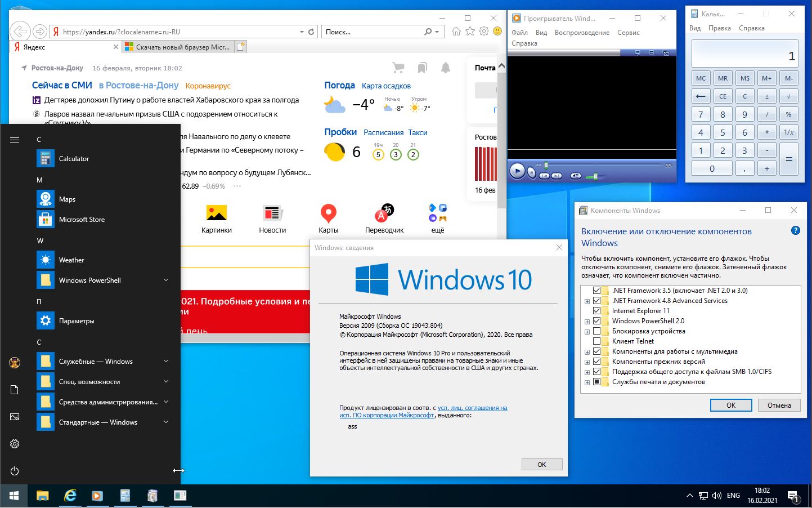The height and width of the screenshot is (508, 812).
Task: Refresh the Yandex page
Action: tap(311, 32)
